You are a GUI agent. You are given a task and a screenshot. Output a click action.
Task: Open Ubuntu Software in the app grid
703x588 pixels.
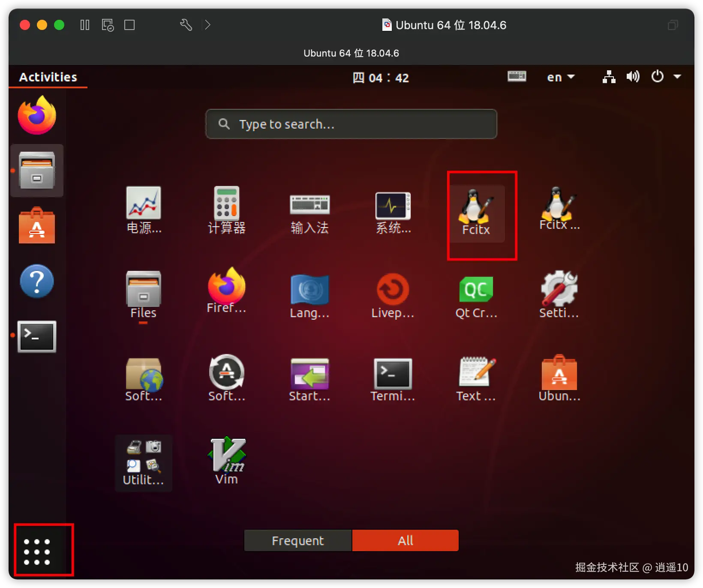[559, 378]
